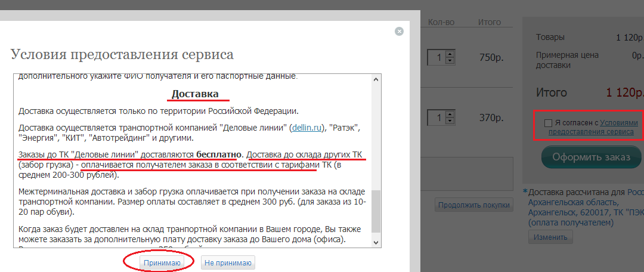
Task: Click the 750р. row total
Action: click(491, 57)
